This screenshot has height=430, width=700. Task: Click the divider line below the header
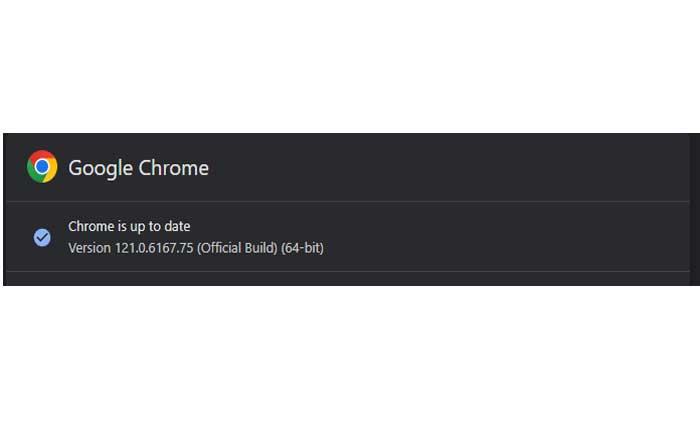[350, 201]
